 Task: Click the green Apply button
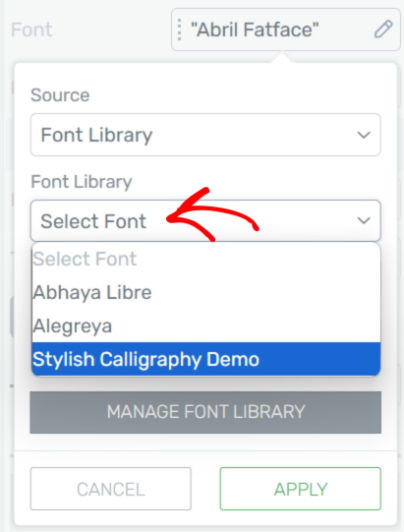pos(301,489)
